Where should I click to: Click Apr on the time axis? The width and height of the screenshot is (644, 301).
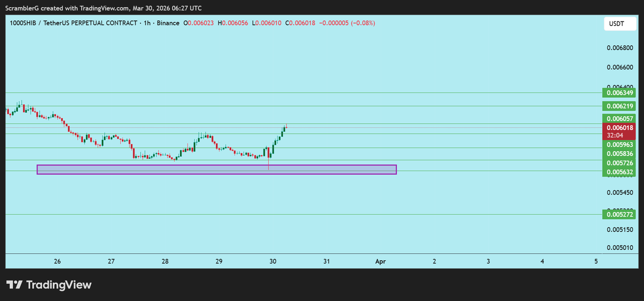pyautogui.click(x=380, y=261)
